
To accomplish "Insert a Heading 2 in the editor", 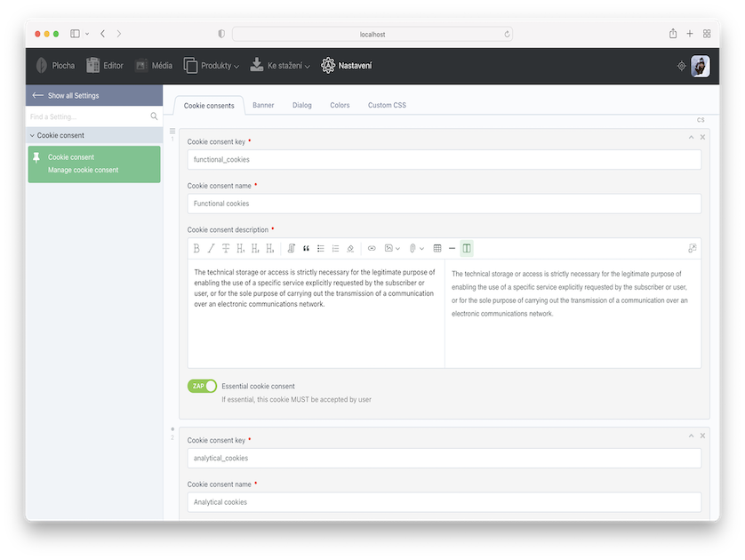I will 256,248.
